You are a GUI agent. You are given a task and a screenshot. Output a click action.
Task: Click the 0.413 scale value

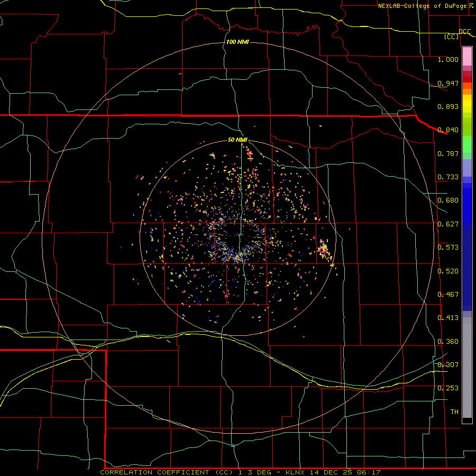pos(448,318)
